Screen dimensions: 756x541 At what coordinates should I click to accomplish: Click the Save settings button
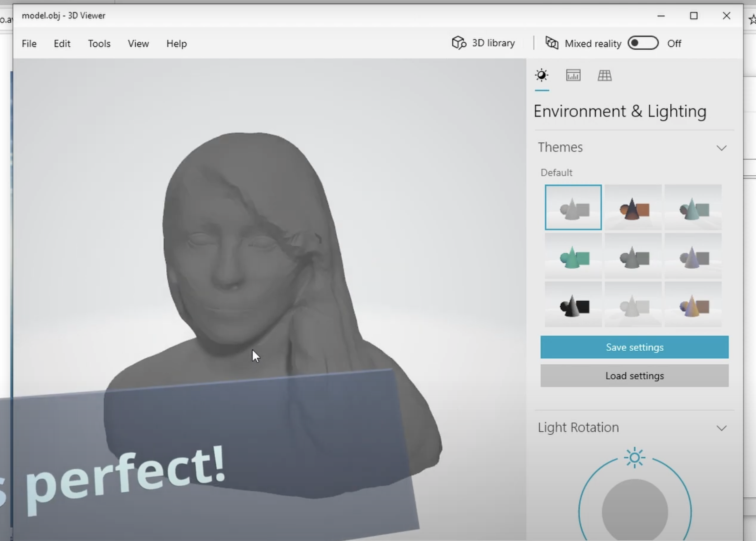634,347
